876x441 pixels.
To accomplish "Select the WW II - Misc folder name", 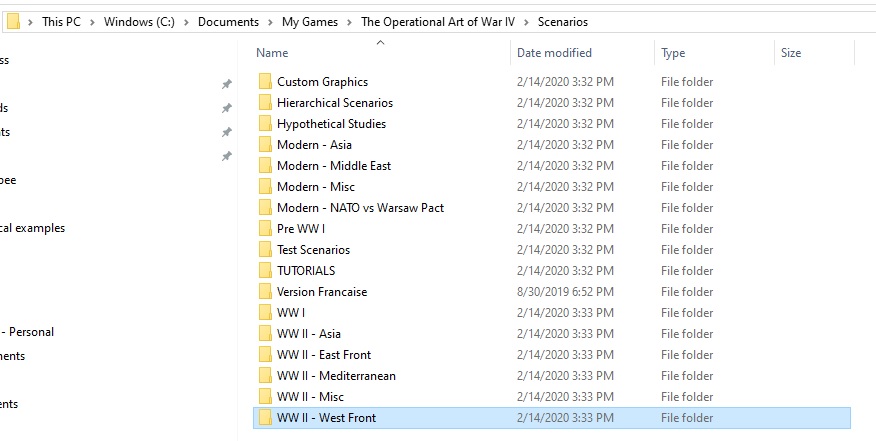I will (310, 397).
